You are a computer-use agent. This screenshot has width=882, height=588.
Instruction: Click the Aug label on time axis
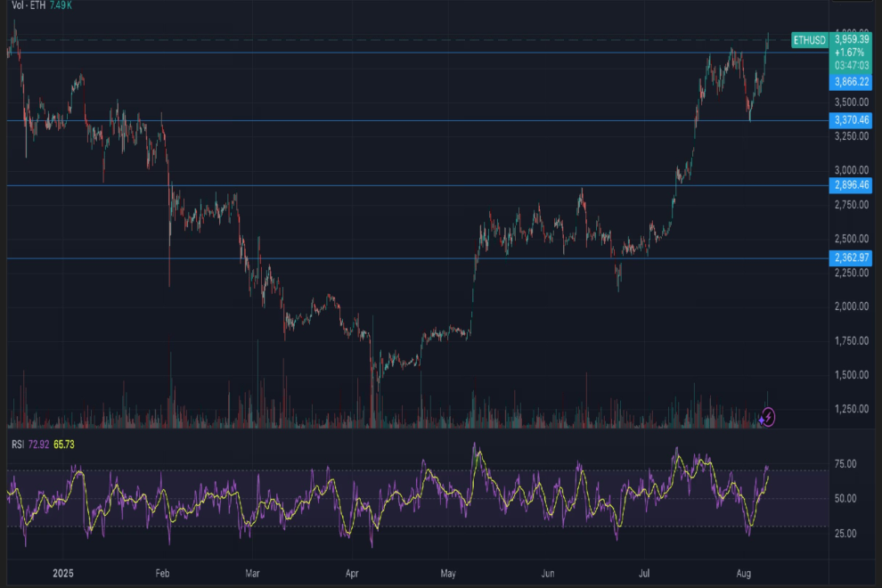pyautogui.click(x=745, y=575)
